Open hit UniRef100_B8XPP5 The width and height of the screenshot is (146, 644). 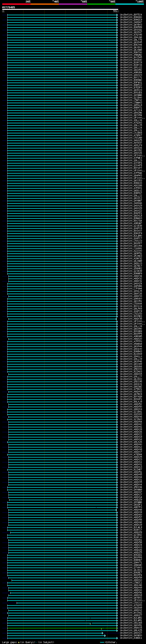[x=131, y=334]
